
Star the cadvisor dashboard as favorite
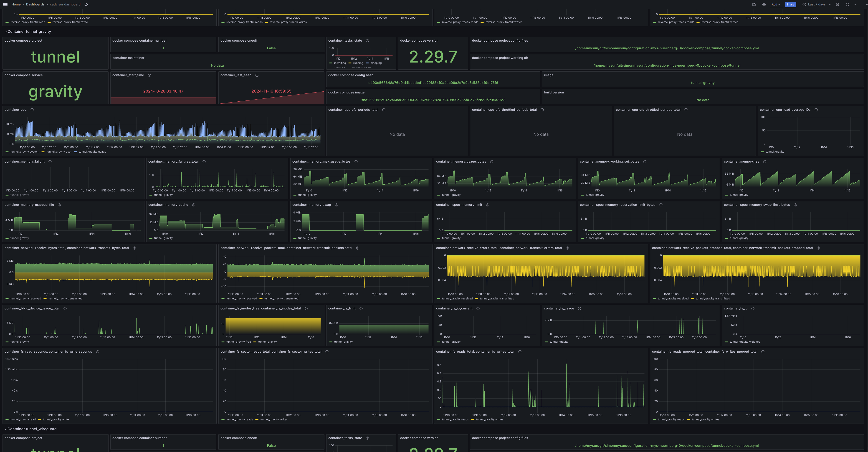pyautogui.click(x=86, y=5)
